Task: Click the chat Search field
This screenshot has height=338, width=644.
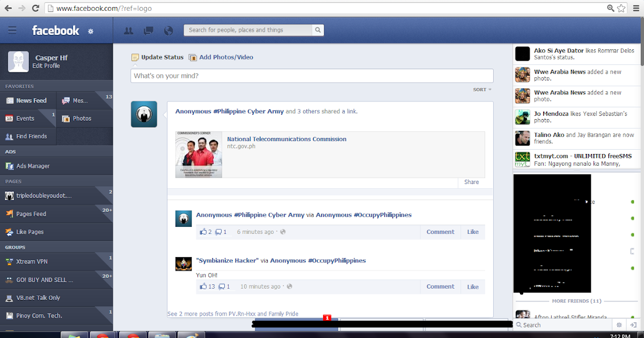Action: (x=563, y=325)
